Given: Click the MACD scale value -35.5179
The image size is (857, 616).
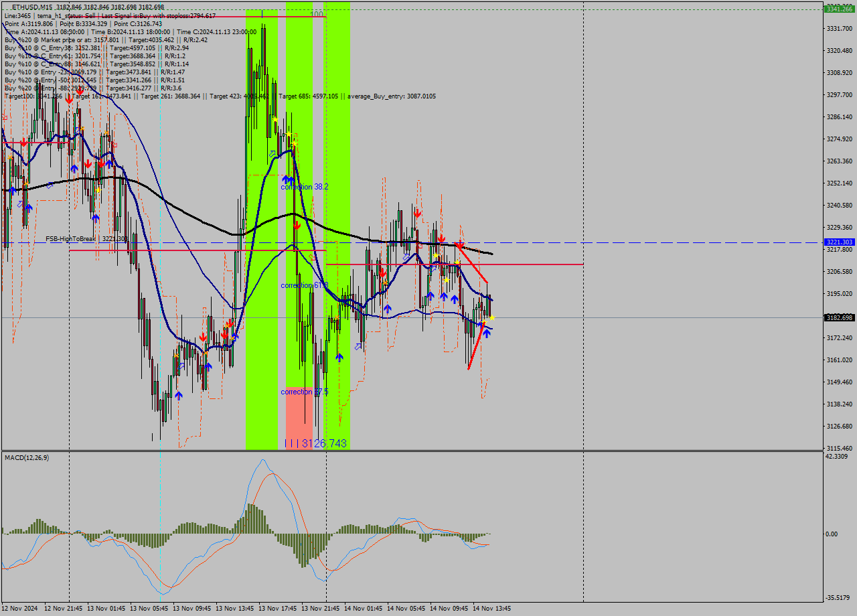Looking at the screenshot, I should click(838, 597).
